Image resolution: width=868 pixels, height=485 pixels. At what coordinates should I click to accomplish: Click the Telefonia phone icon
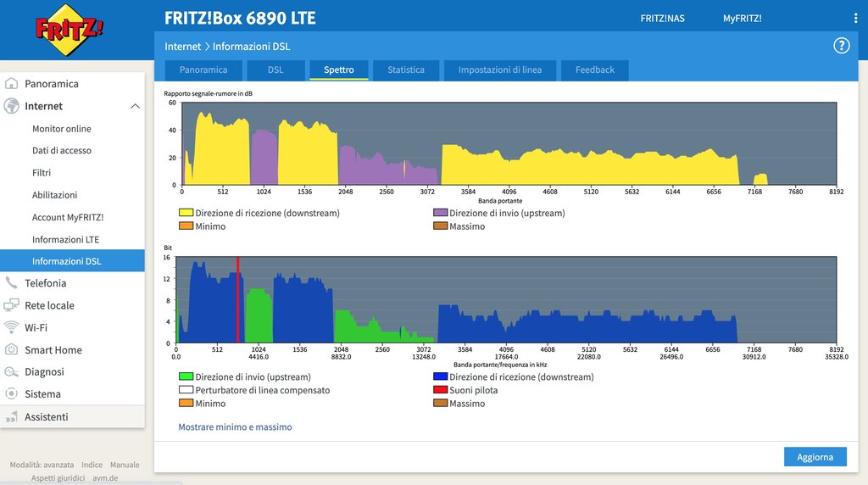tap(12, 283)
